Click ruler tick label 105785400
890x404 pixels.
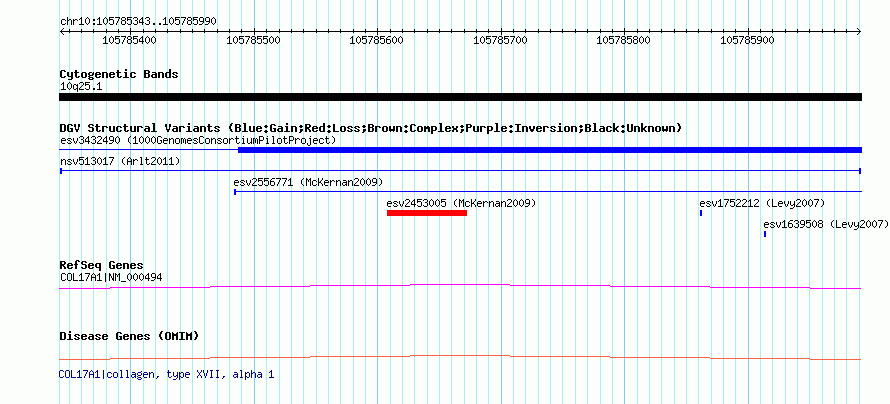click(x=129, y=40)
